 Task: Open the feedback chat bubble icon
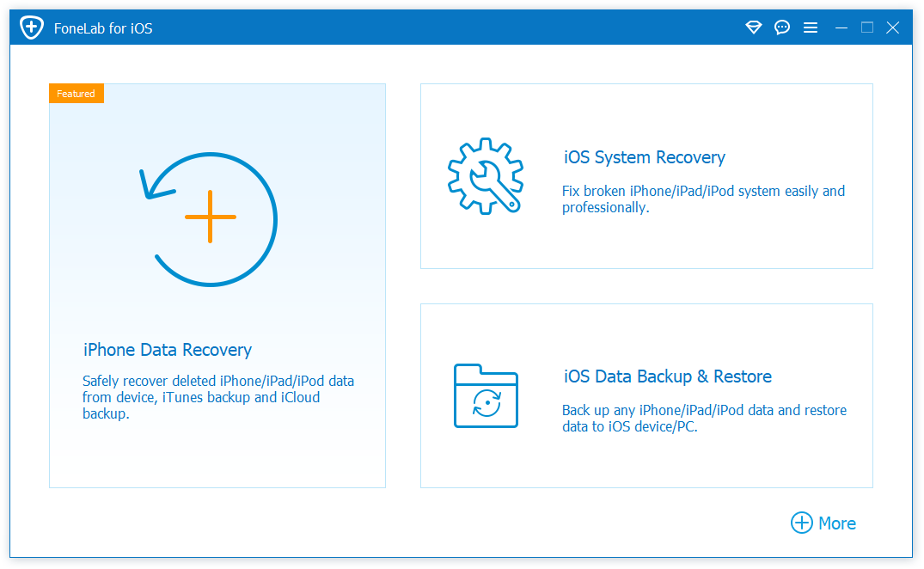(782, 28)
